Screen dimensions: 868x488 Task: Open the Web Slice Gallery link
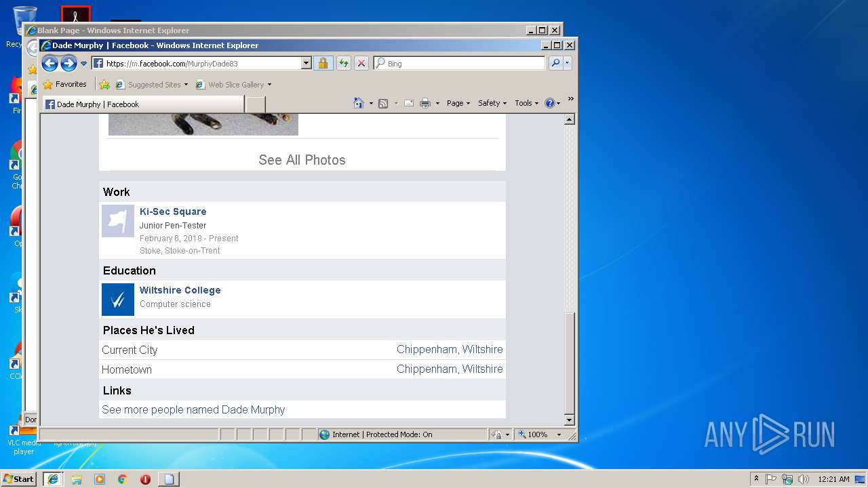pyautogui.click(x=230, y=85)
